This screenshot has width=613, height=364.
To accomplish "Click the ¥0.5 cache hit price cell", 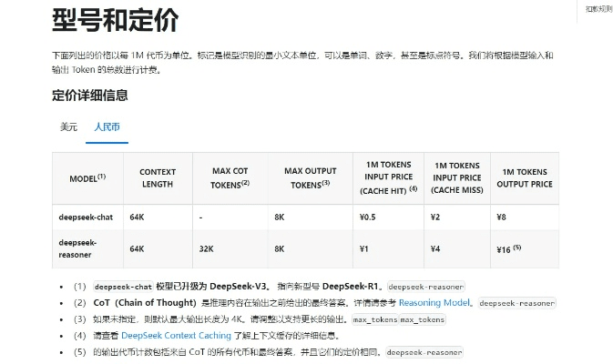I will click(368, 217).
